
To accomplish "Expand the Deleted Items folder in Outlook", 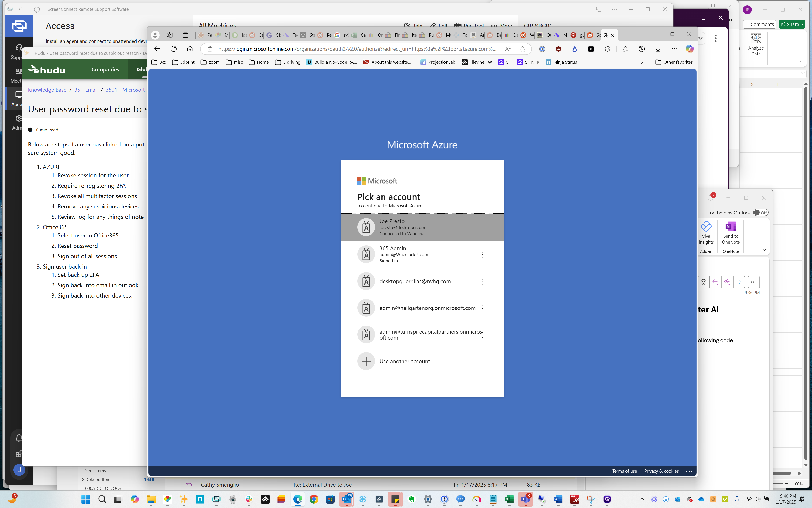I will tap(82, 479).
